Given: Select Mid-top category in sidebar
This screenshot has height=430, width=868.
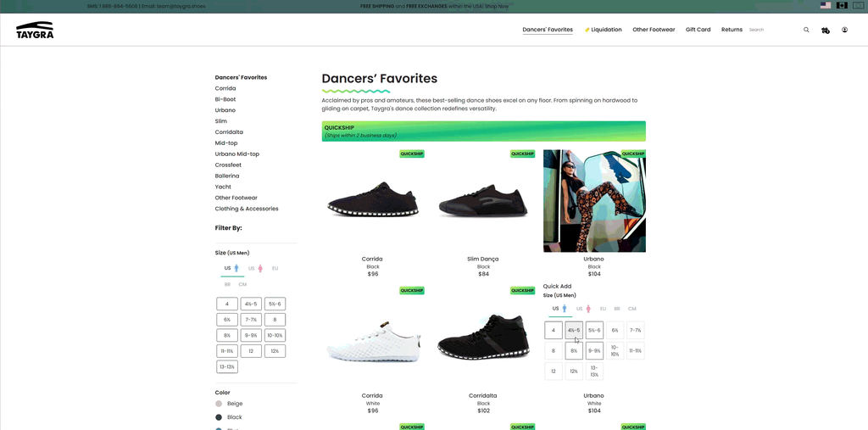Looking at the screenshot, I should pos(225,143).
